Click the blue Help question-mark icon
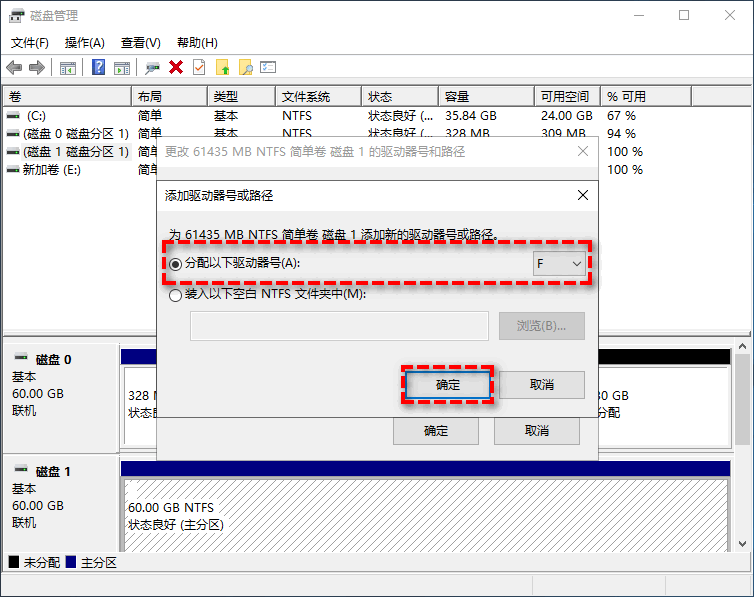This screenshot has height=597, width=754. pos(98,67)
